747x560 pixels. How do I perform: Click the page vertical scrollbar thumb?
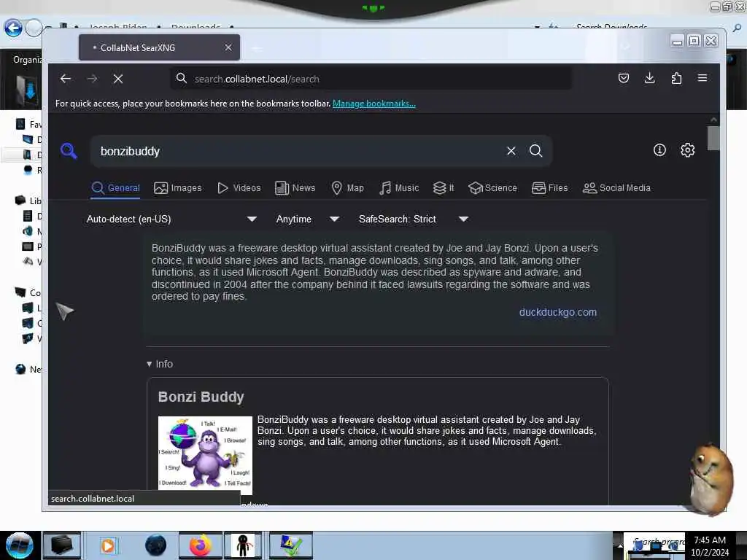[713, 138]
